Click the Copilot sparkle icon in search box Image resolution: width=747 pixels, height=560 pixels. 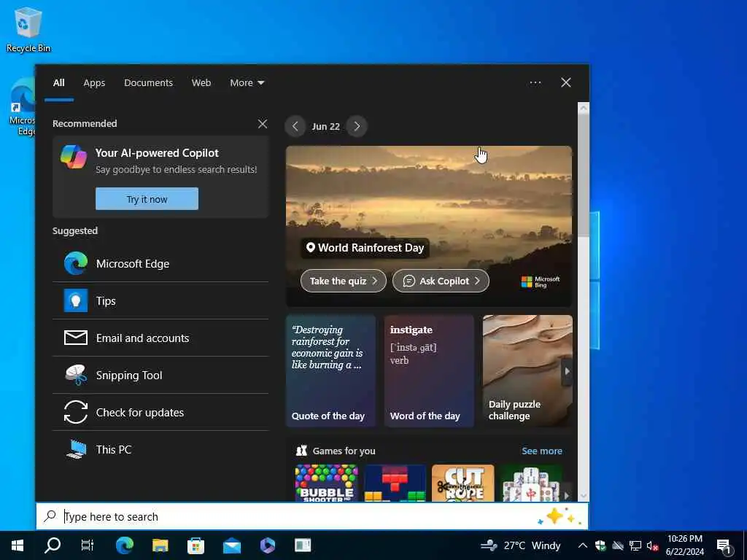coord(560,516)
